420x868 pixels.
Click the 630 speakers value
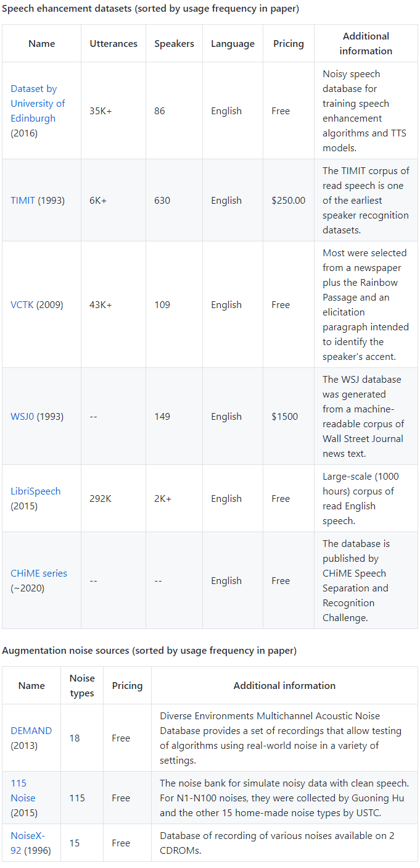162,201
